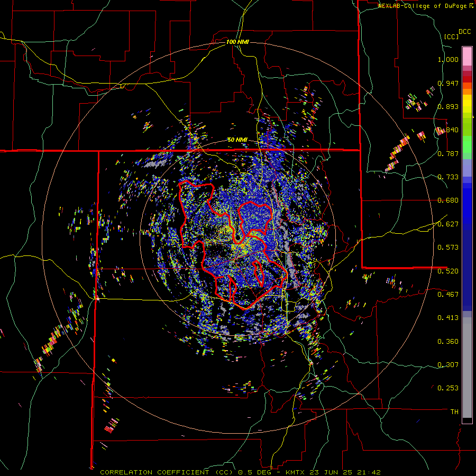Click the 0.947 legend value
Screen dimensions: 476x476
448,83
